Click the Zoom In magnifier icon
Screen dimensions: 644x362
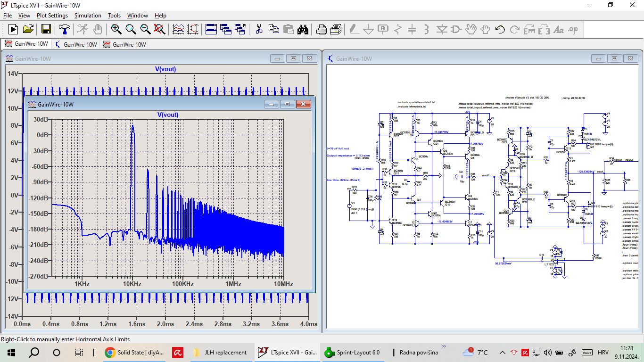116,29
